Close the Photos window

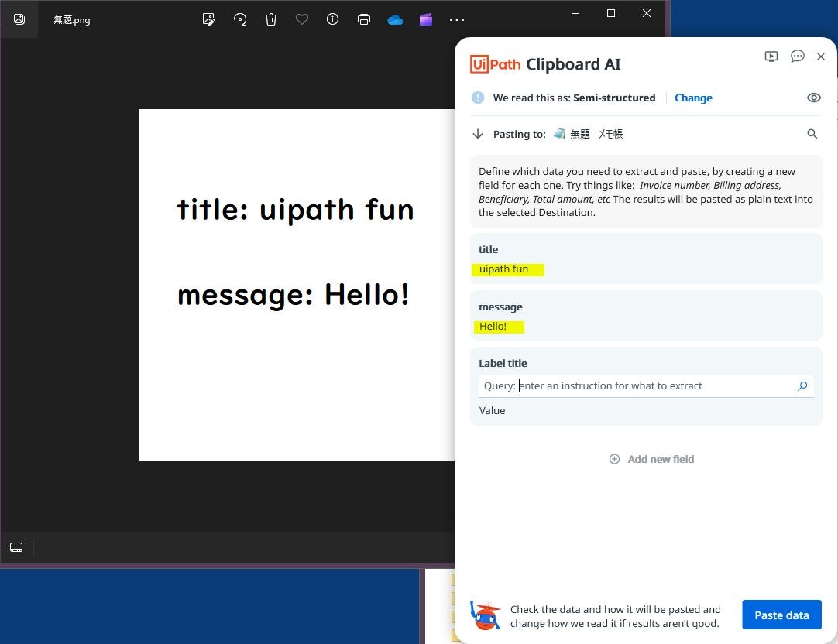pos(647,13)
